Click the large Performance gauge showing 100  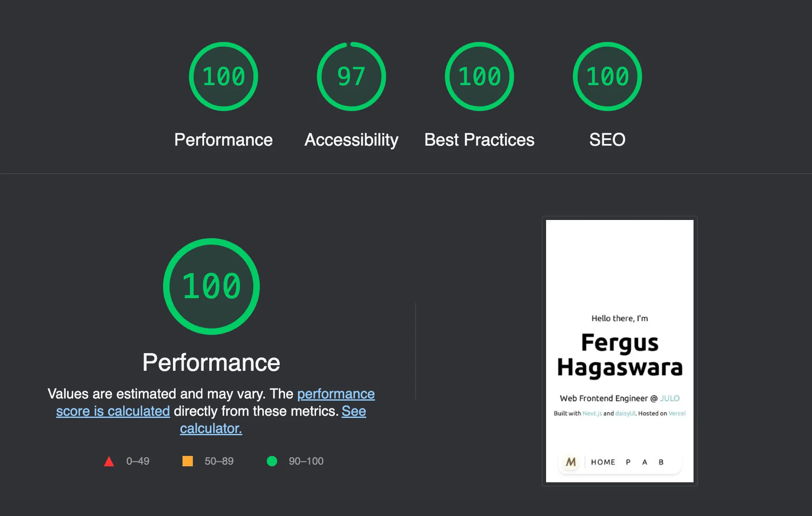click(211, 286)
